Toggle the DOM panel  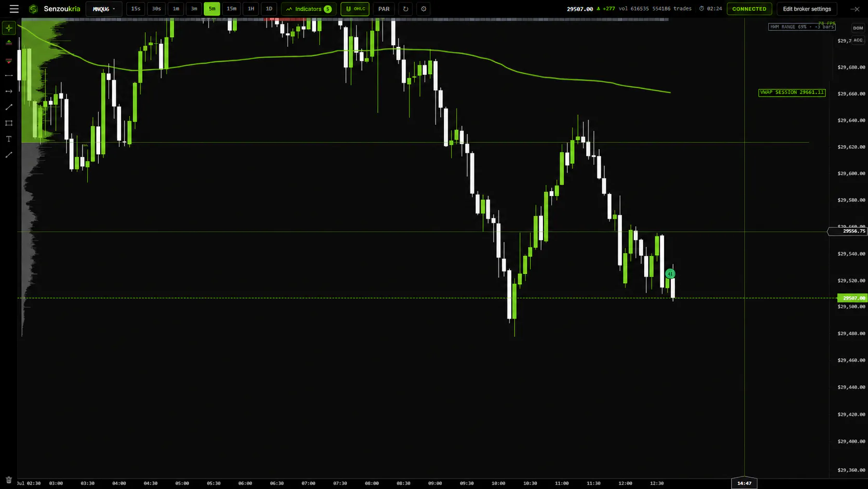click(858, 28)
